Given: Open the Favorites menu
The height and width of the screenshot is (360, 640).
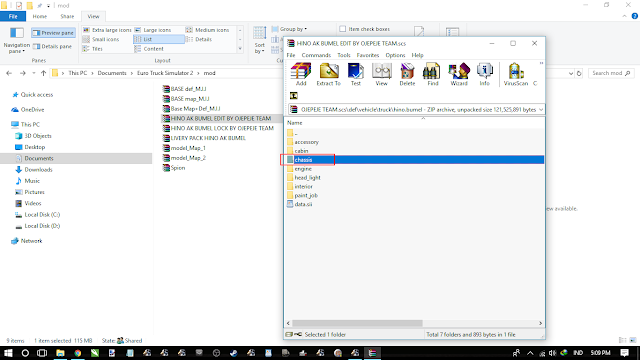Looking at the screenshot, I should [368, 55].
